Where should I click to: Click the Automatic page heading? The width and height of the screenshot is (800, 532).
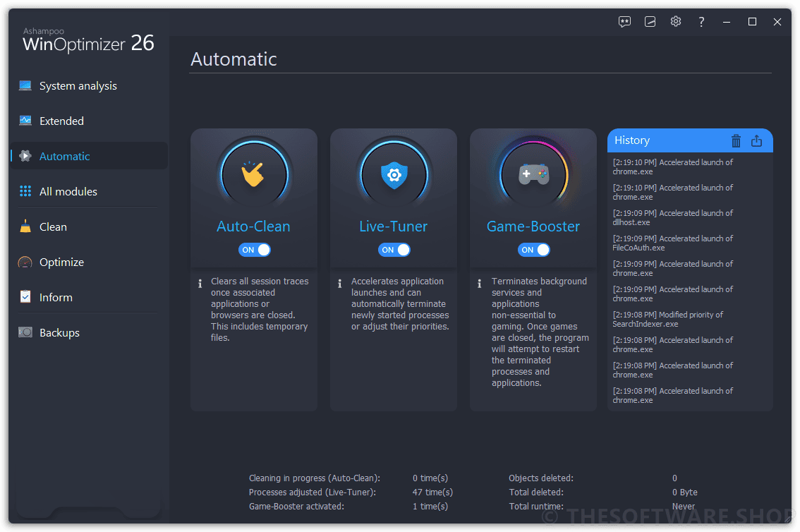[x=234, y=59]
